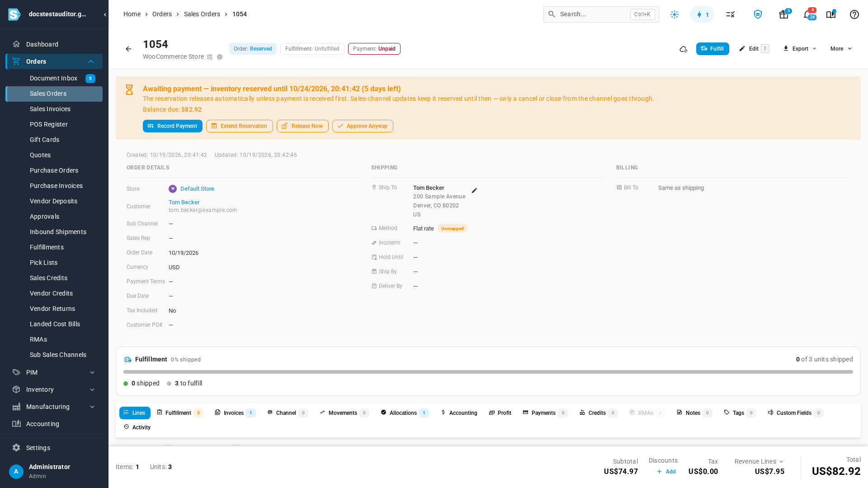Image resolution: width=868 pixels, height=488 pixels.
Task: Open the Activity tab
Action: point(137,427)
